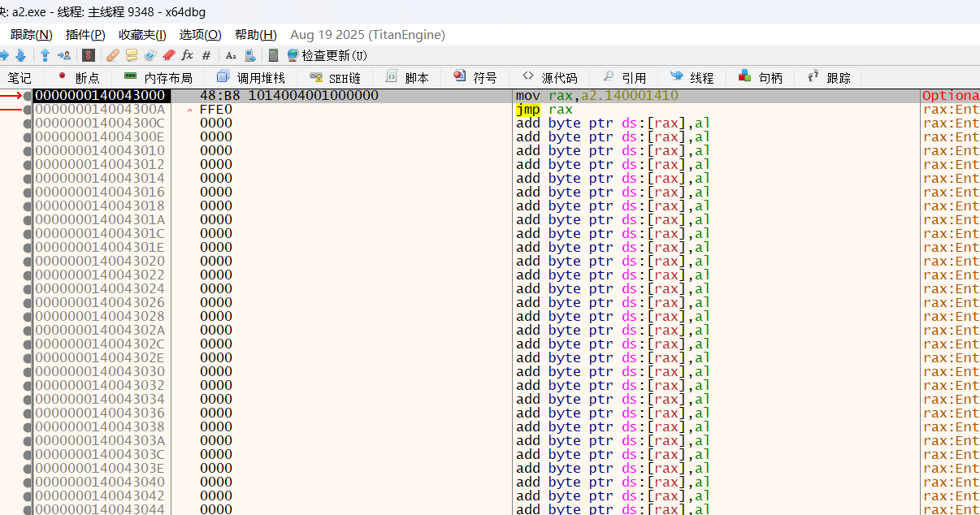Open the Scylla icon in the toolbar
Viewport: 980px width, 515px height.
pos(89,55)
